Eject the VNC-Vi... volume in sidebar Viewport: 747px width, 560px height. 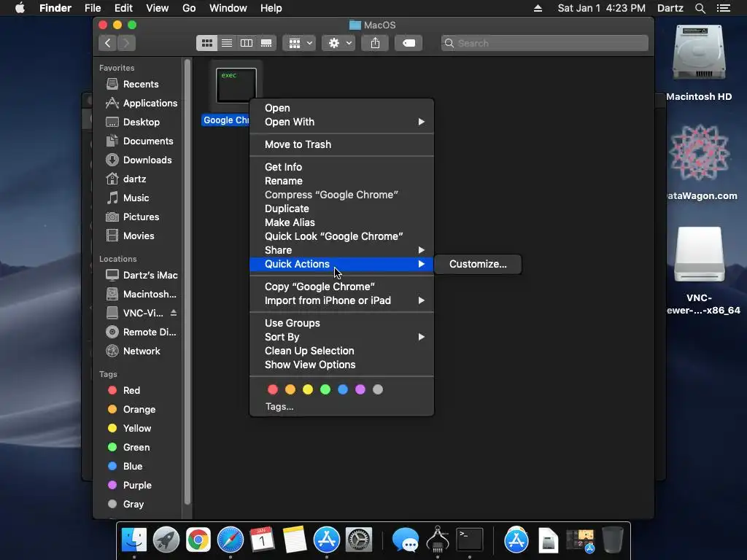click(174, 313)
